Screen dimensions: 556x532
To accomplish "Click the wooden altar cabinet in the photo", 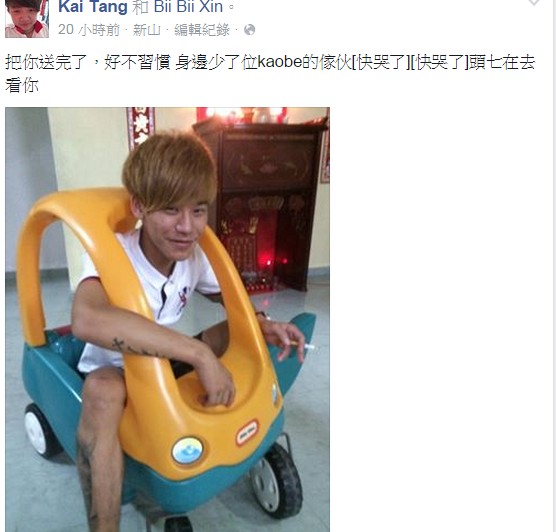I will (261, 206).
